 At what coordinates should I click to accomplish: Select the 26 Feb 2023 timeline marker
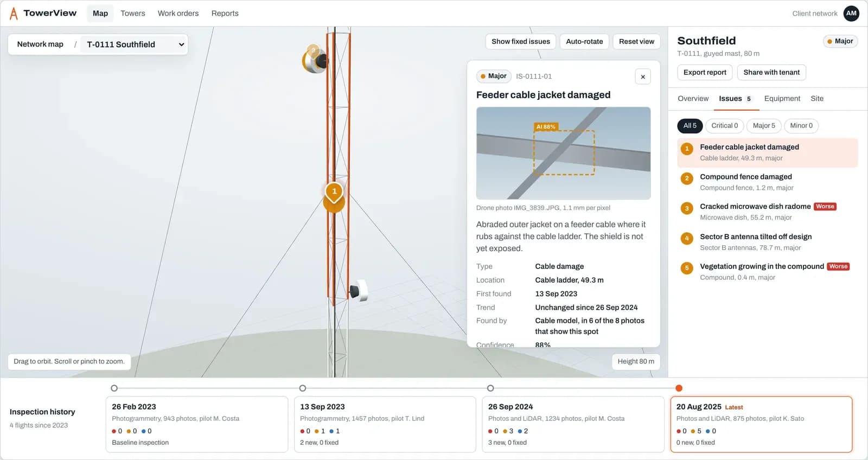[114, 388]
